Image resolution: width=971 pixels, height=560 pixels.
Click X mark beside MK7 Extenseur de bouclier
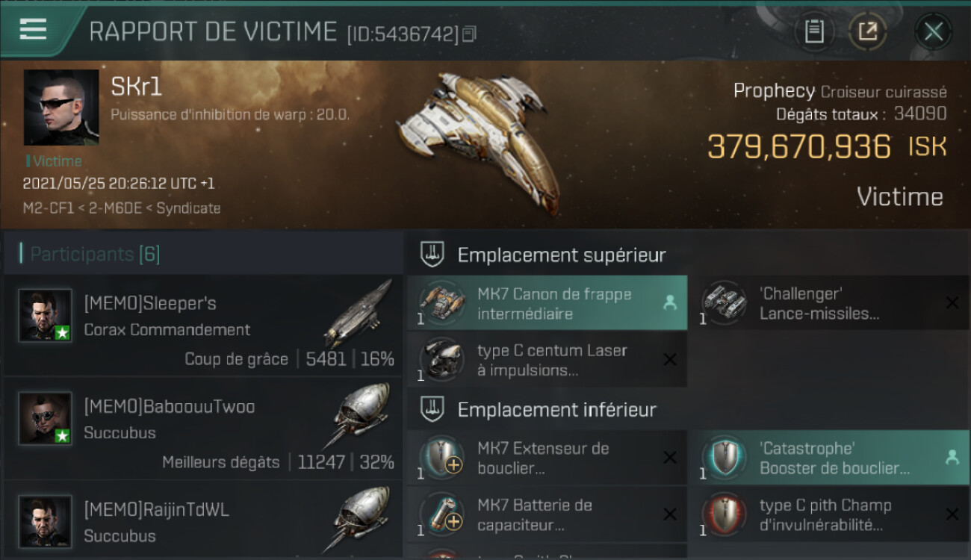[670, 458]
